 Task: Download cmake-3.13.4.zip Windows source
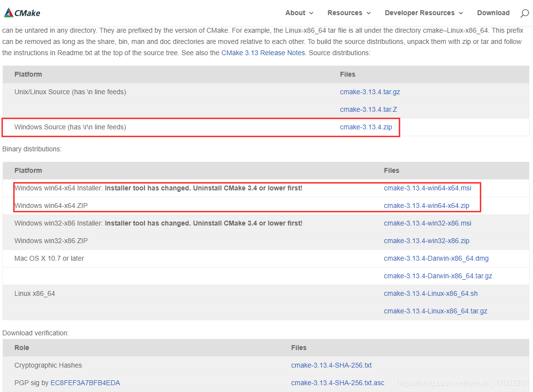(366, 127)
